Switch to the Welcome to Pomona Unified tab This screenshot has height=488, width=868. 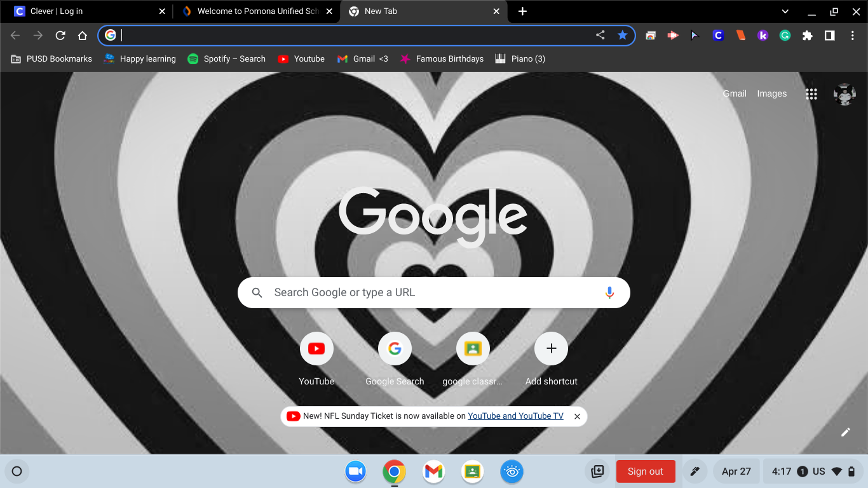[257, 11]
